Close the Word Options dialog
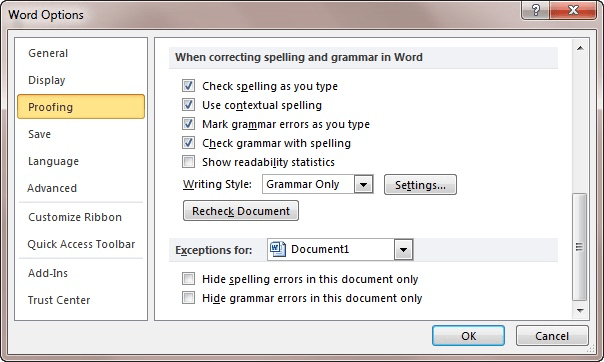The image size is (604, 362). coord(573,10)
